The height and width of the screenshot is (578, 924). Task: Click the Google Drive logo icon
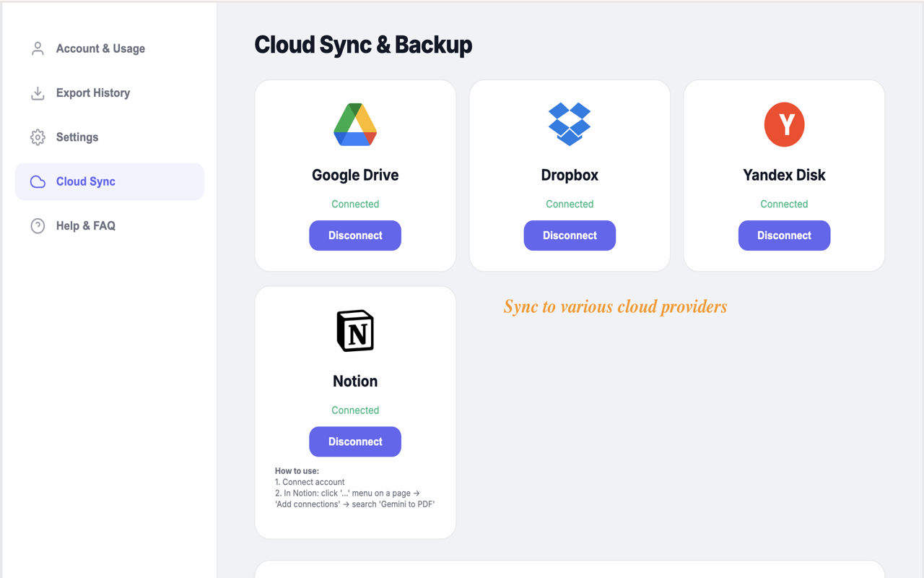(355, 124)
